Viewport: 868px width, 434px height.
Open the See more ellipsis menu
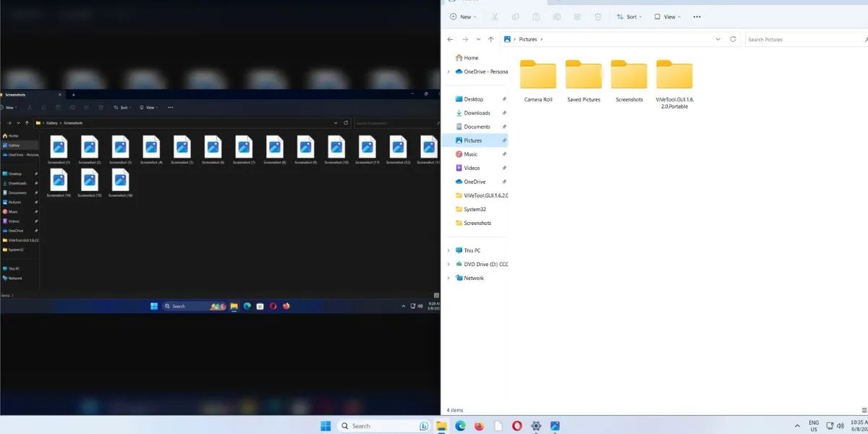pyautogui.click(x=696, y=16)
